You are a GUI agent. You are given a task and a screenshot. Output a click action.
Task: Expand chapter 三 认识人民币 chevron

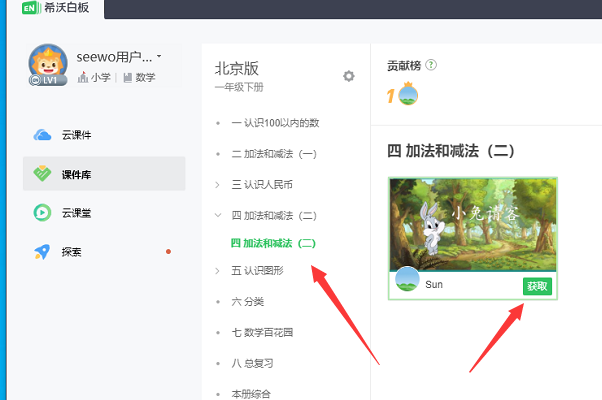coord(217,185)
